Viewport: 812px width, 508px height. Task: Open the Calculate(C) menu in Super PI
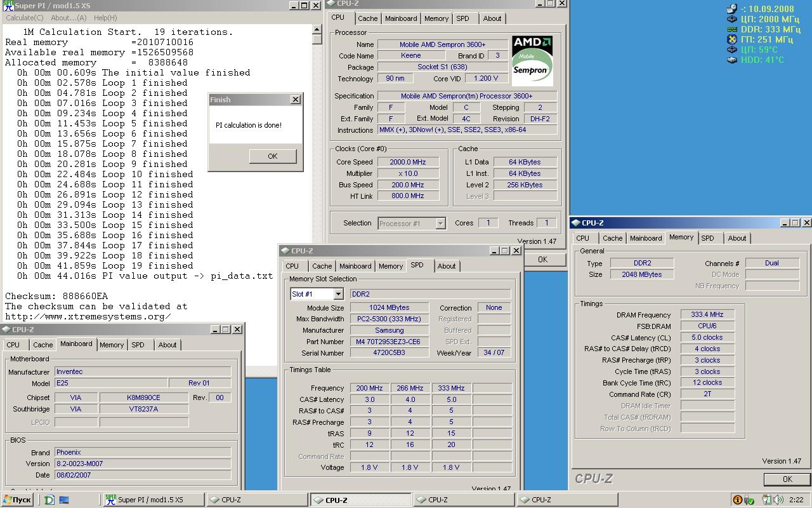click(x=25, y=18)
